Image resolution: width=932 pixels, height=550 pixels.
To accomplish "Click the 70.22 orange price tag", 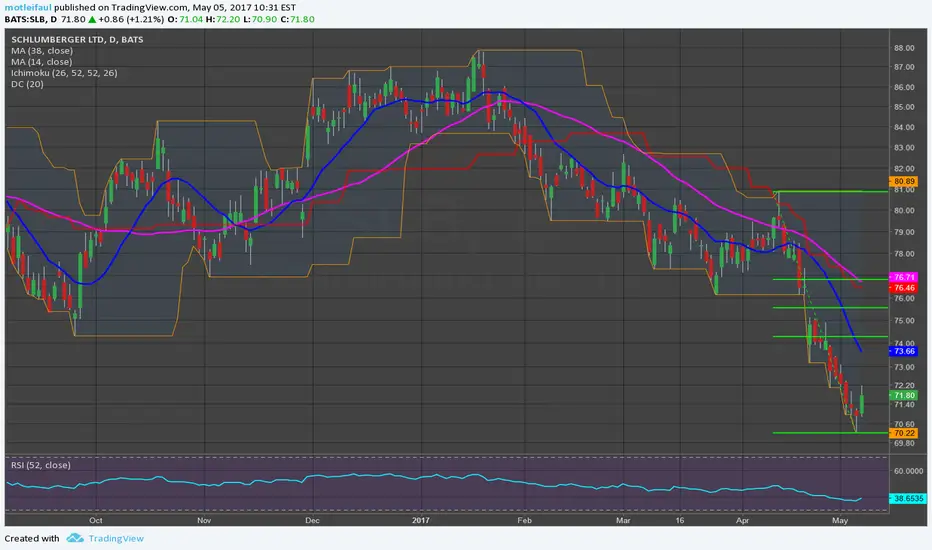I will (903, 433).
